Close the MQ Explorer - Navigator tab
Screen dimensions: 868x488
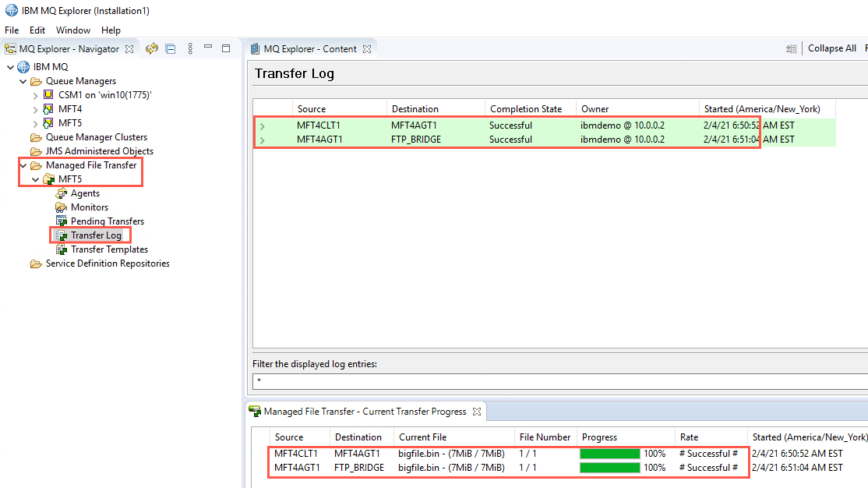pyautogui.click(x=129, y=49)
